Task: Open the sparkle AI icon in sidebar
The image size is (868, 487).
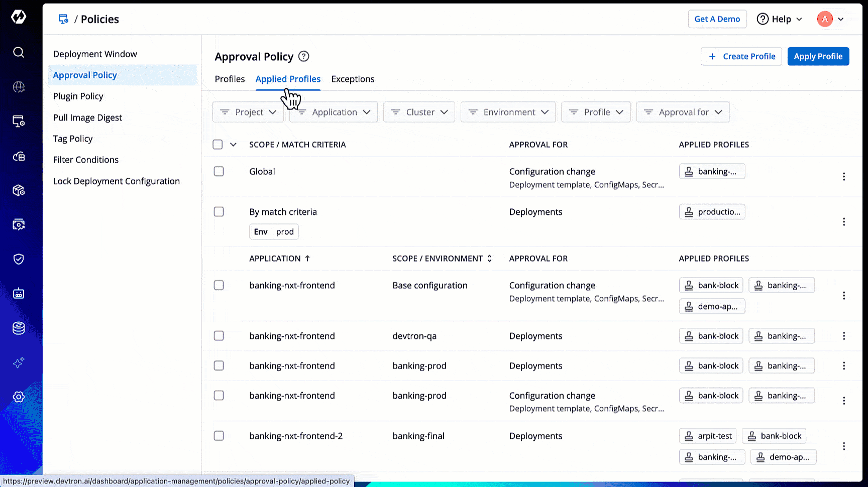Action: tap(19, 362)
